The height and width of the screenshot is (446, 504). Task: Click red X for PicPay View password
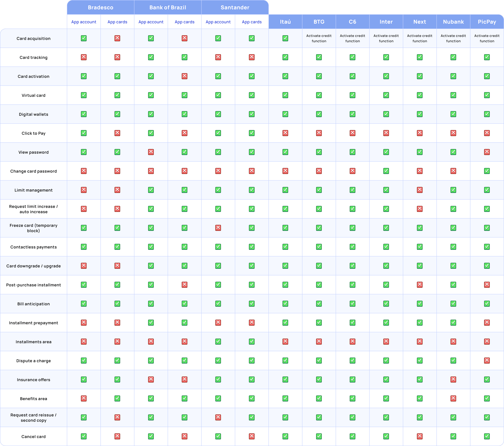pyautogui.click(x=487, y=152)
